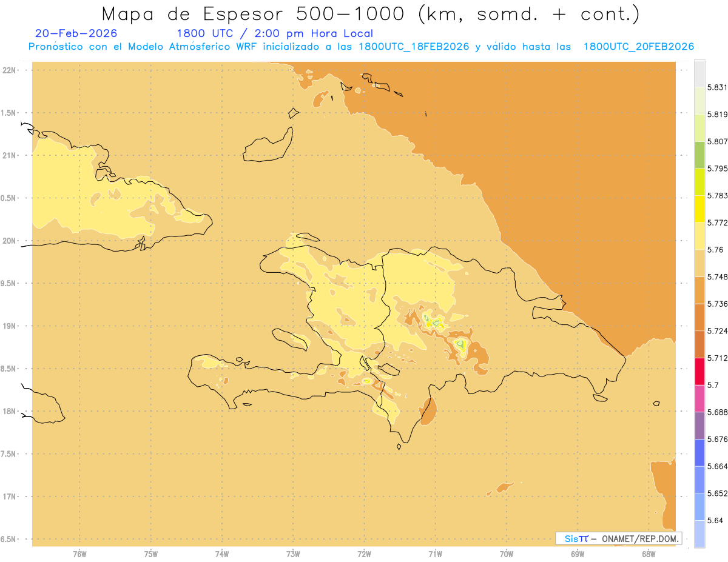Click the time text '1800 UTC / 2:00 pm Hora Local'
Screen dimensions: 728x562
[274, 33]
